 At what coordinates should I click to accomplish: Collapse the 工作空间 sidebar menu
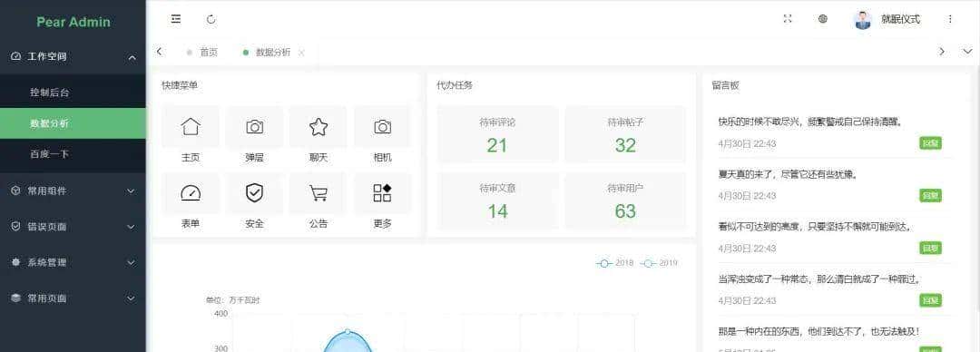point(73,57)
